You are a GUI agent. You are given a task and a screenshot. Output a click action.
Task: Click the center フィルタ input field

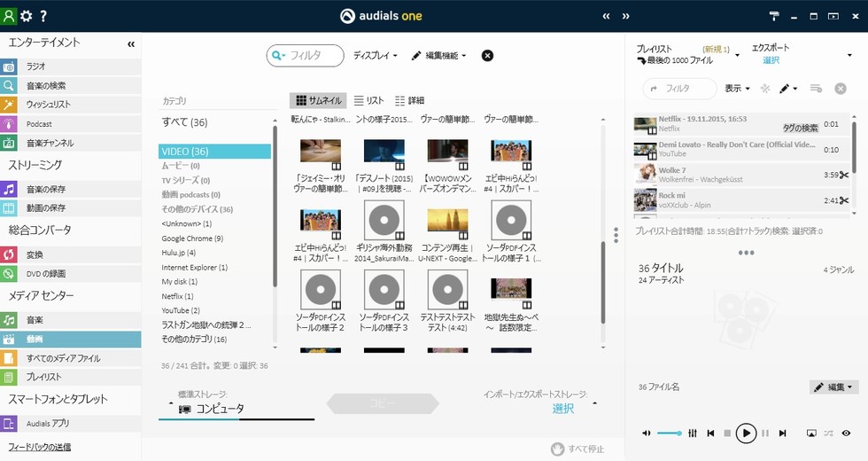tap(305, 55)
